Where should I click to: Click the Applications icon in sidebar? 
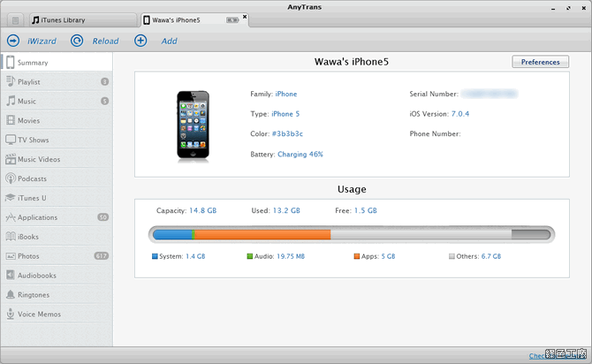11,217
